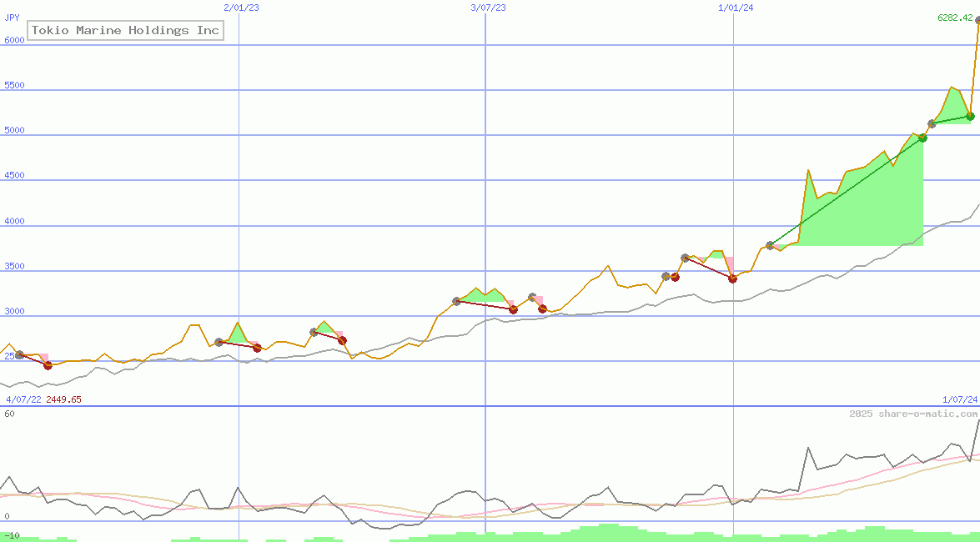Click the end date label 1/07/24
This screenshot has height=542, width=980.
(x=960, y=399)
